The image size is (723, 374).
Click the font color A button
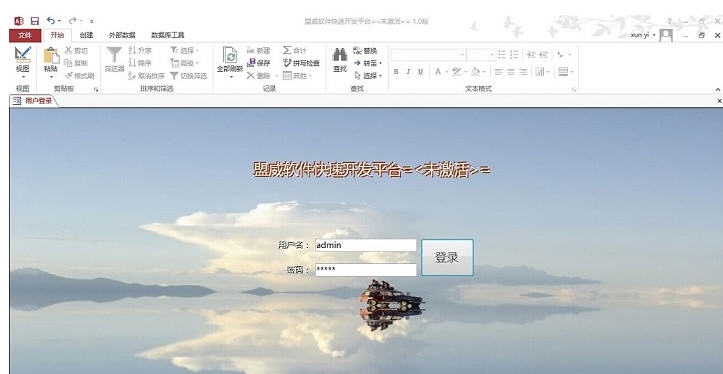438,72
